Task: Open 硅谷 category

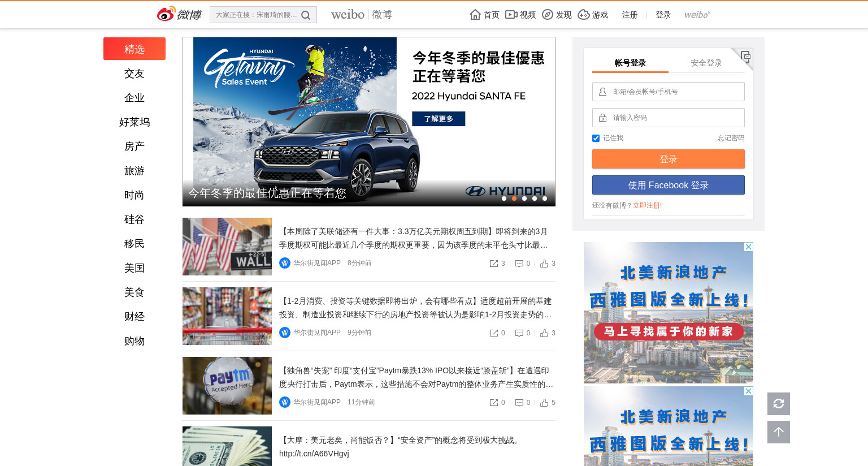Action: (x=134, y=219)
